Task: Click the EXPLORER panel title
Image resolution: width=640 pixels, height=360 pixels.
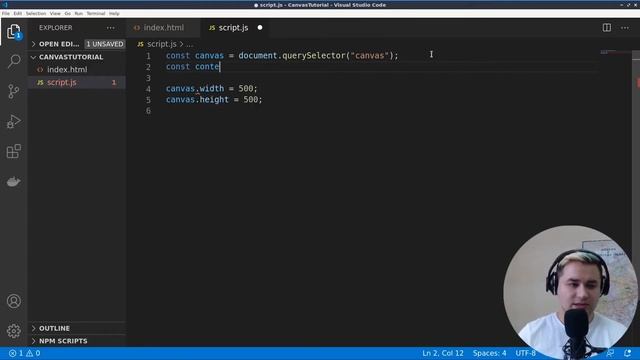Action: (56, 28)
